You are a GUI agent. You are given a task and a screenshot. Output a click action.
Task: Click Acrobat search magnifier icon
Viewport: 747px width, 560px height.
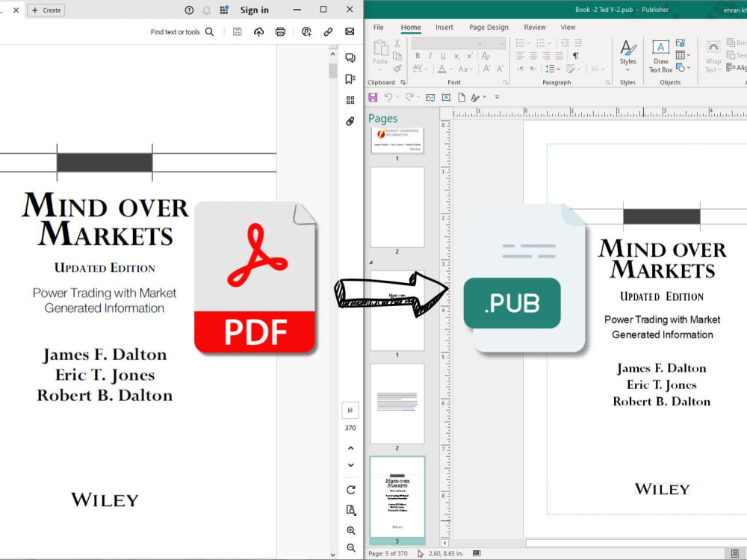(209, 32)
